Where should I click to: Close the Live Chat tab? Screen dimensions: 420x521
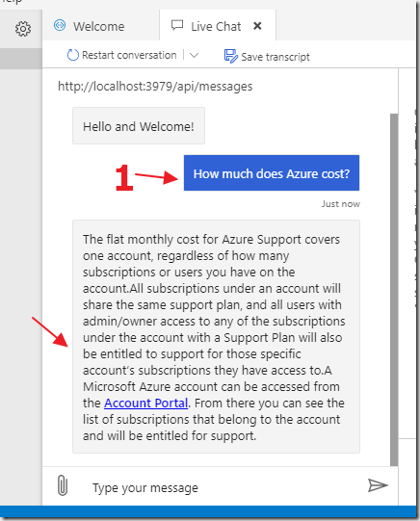click(257, 26)
